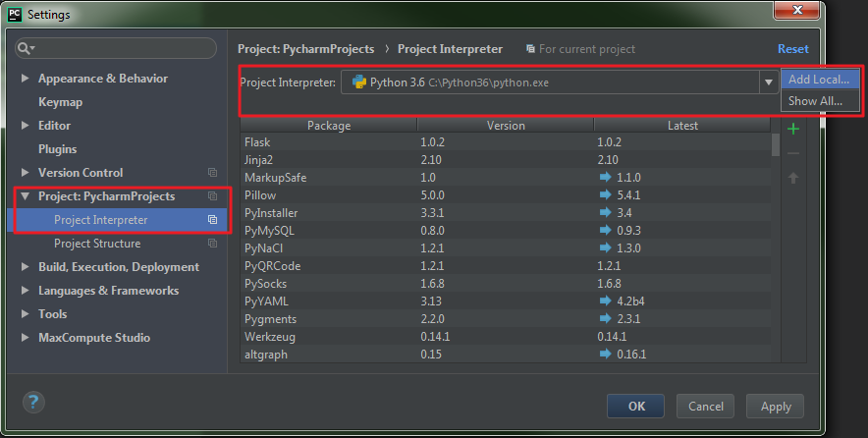Select the Jinja2 package row
This screenshot has height=438, width=868.
point(506,159)
